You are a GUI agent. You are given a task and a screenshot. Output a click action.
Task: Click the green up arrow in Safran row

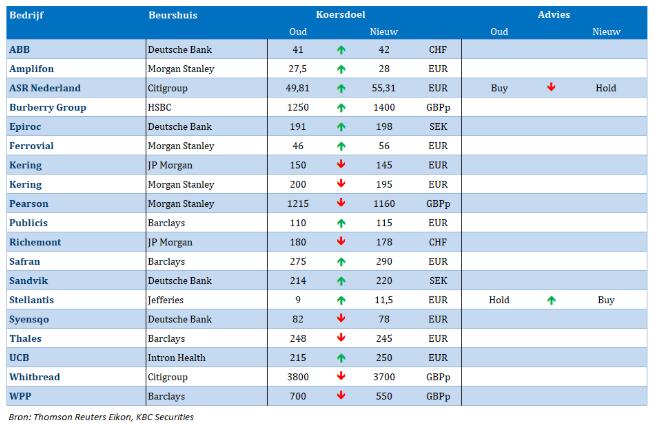click(x=341, y=262)
